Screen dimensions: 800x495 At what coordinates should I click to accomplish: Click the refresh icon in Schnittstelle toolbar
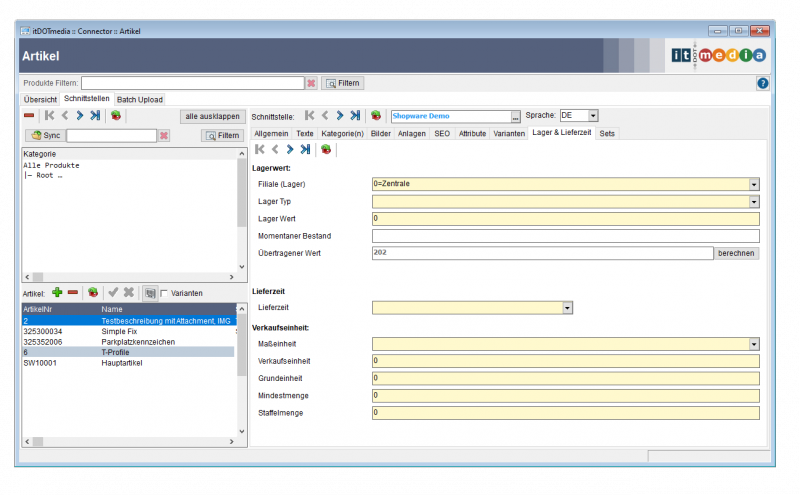click(376, 116)
